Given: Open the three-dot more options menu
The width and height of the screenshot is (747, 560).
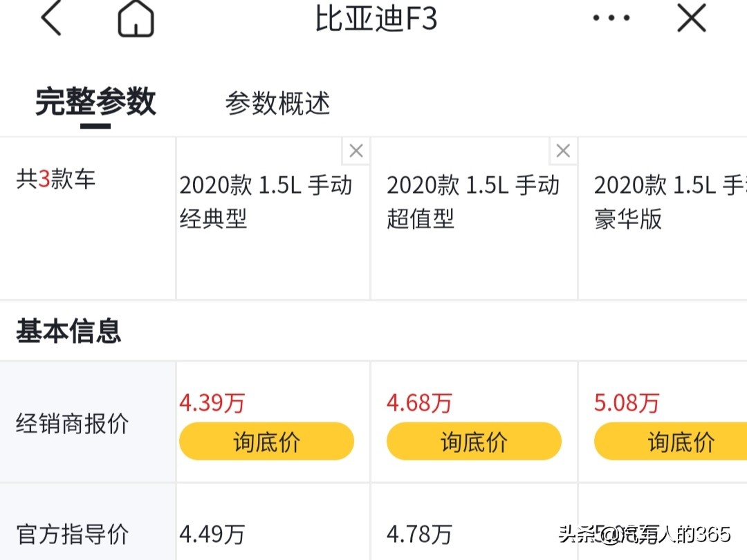Looking at the screenshot, I should [x=611, y=18].
